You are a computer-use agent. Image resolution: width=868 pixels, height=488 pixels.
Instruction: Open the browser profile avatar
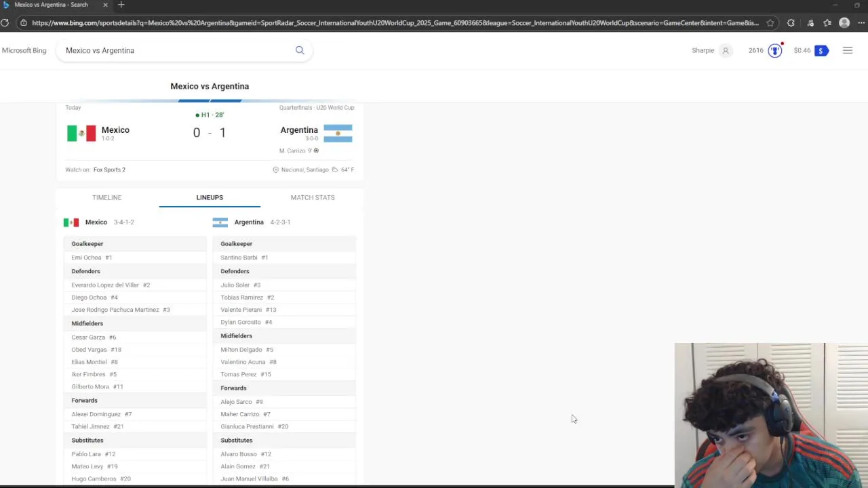coord(844,23)
